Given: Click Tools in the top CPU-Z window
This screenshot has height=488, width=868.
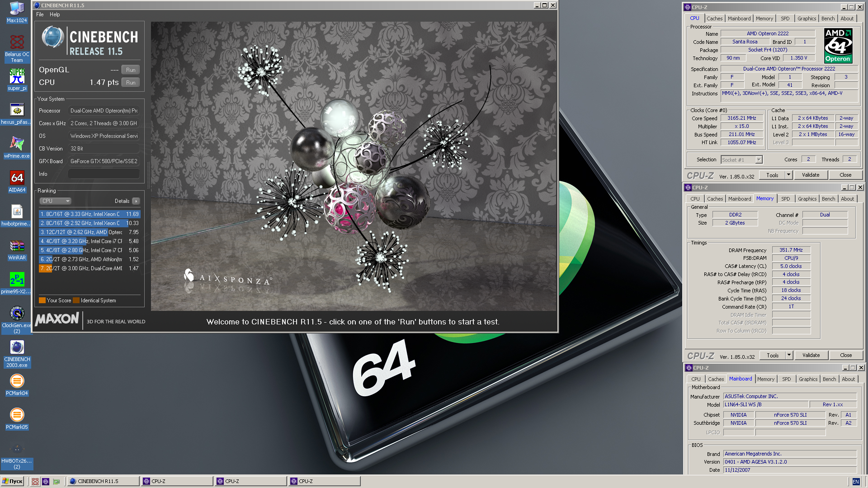Looking at the screenshot, I should (x=772, y=175).
